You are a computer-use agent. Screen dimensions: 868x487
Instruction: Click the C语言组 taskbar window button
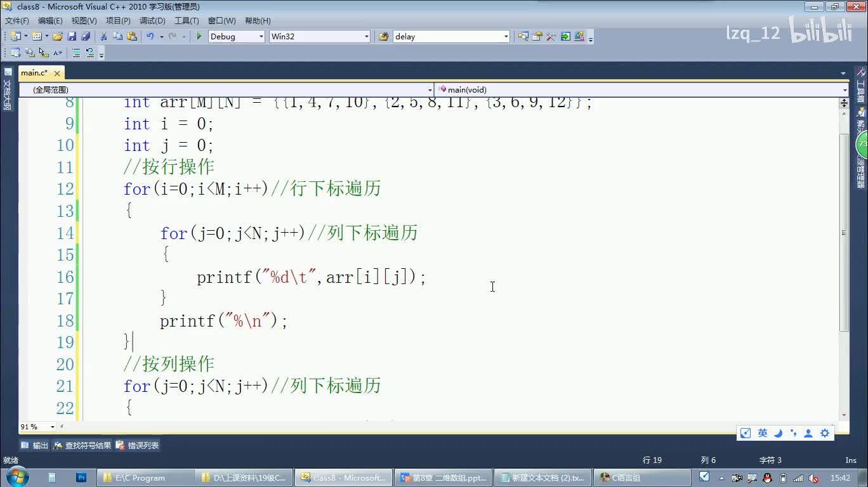(x=642, y=478)
